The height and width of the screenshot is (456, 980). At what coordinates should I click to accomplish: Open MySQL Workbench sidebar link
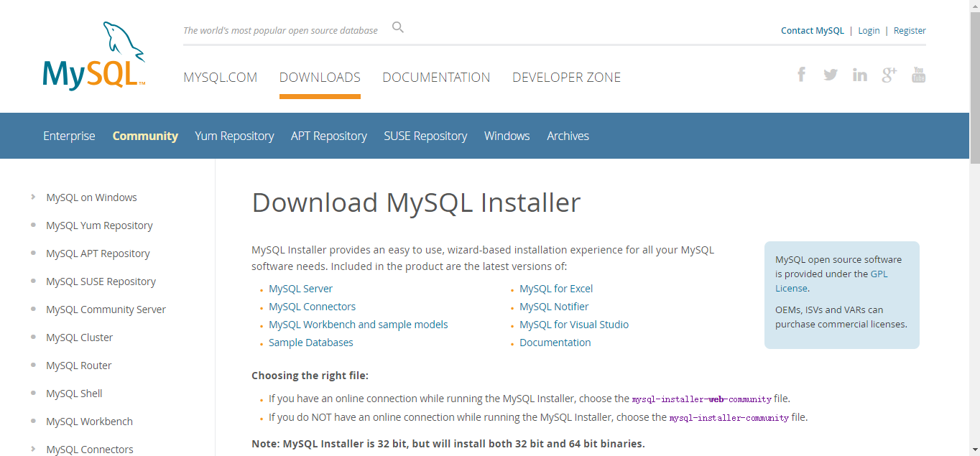coord(89,422)
